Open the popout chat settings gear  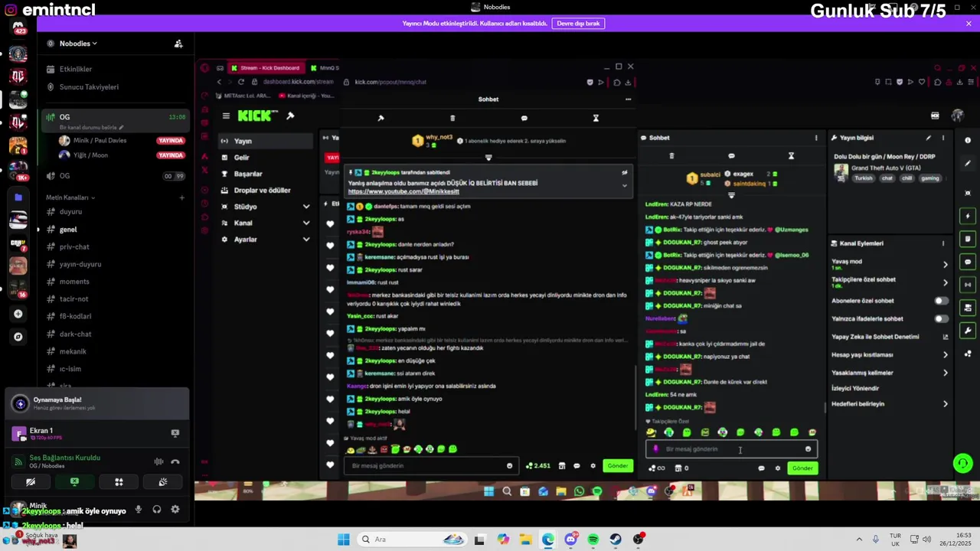coord(593,465)
